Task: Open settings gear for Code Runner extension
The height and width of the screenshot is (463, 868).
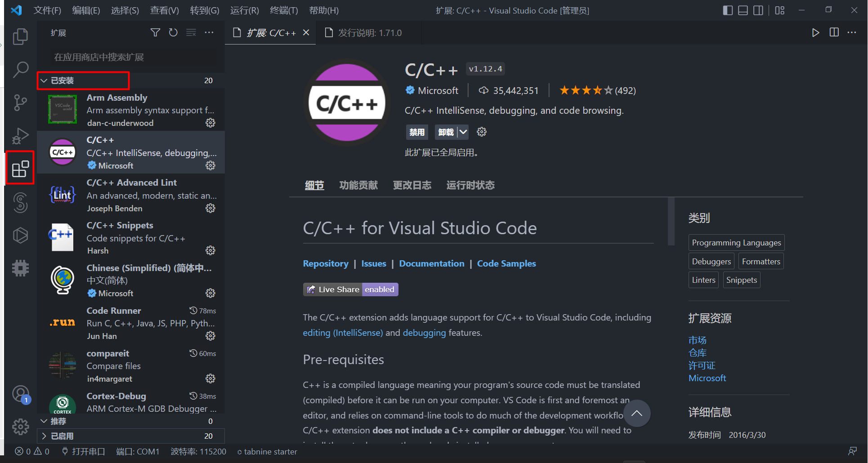Action: pos(210,336)
